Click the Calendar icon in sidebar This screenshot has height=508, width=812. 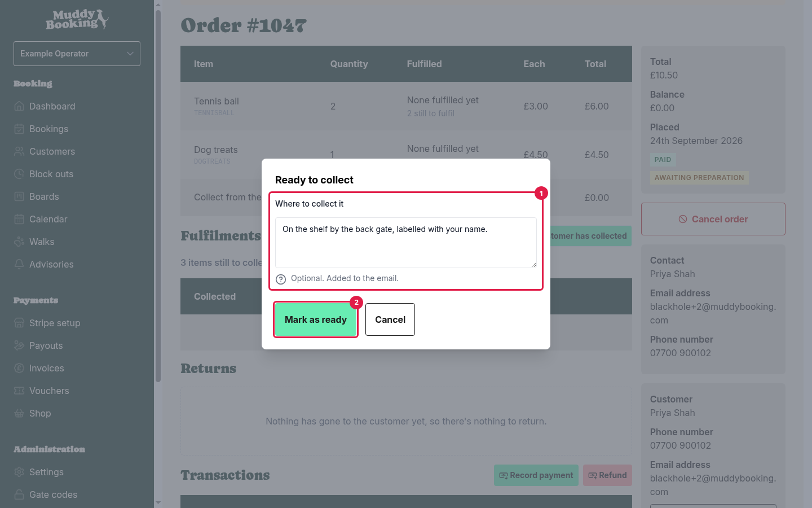click(19, 219)
